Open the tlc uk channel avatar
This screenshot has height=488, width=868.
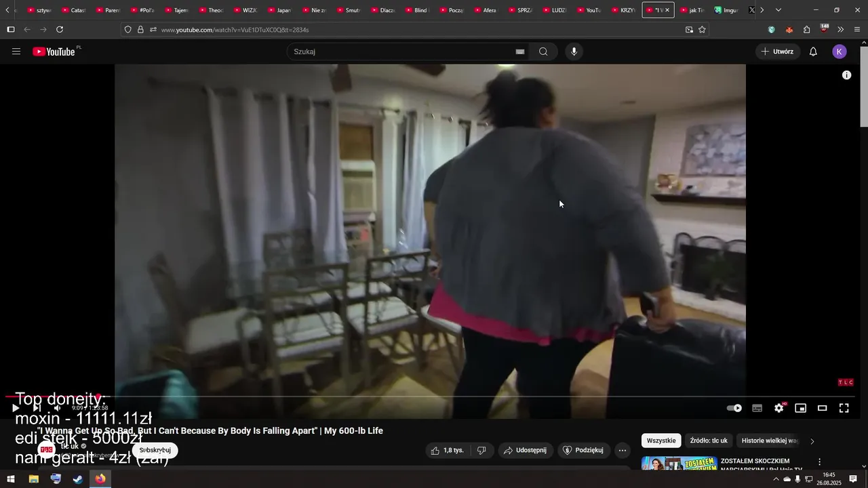tap(46, 449)
